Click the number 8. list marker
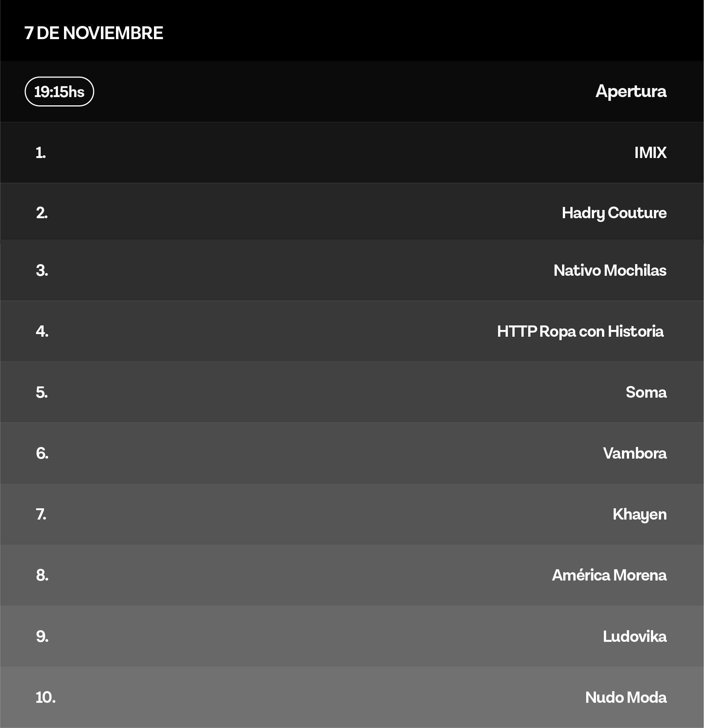The width and height of the screenshot is (704, 728). pyautogui.click(x=42, y=575)
